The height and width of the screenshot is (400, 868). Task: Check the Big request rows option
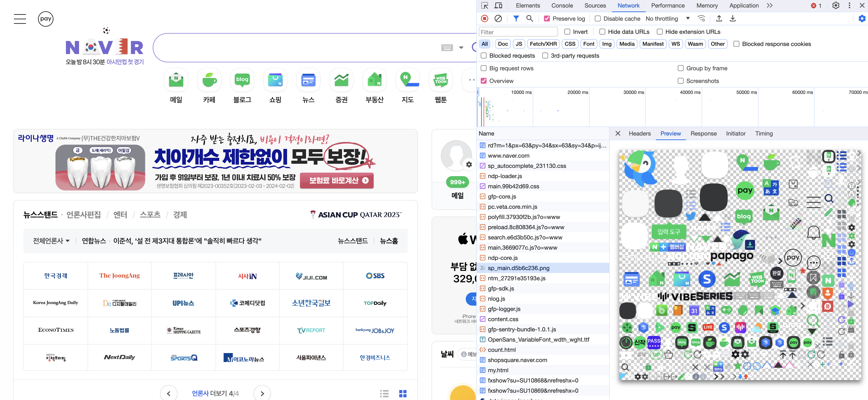pyautogui.click(x=484, y=68)
